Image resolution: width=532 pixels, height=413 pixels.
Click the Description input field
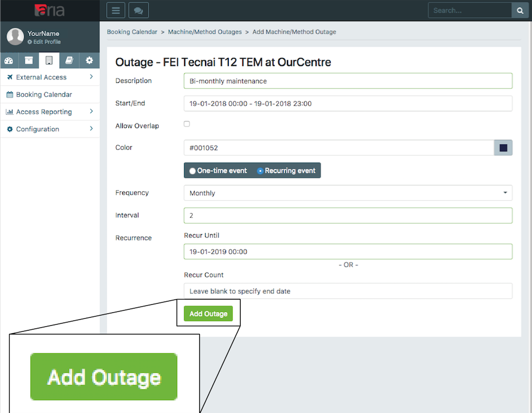tap(348, 81)
